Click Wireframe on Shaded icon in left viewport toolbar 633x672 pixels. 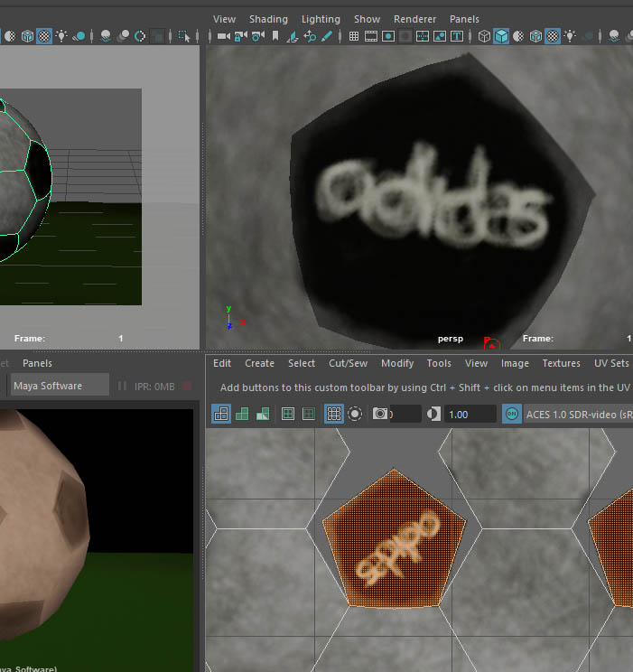coord(27,36)
